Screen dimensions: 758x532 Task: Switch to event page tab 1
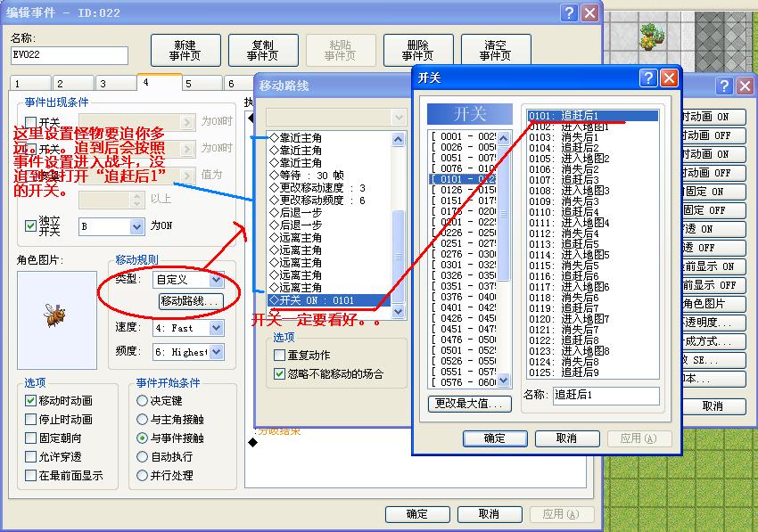[x=30, y=83]
